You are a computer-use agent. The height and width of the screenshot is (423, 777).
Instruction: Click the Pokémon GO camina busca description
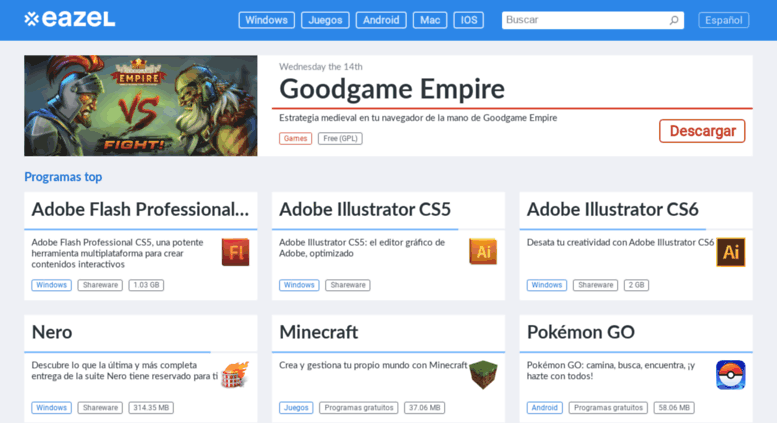tap(610, 370)
